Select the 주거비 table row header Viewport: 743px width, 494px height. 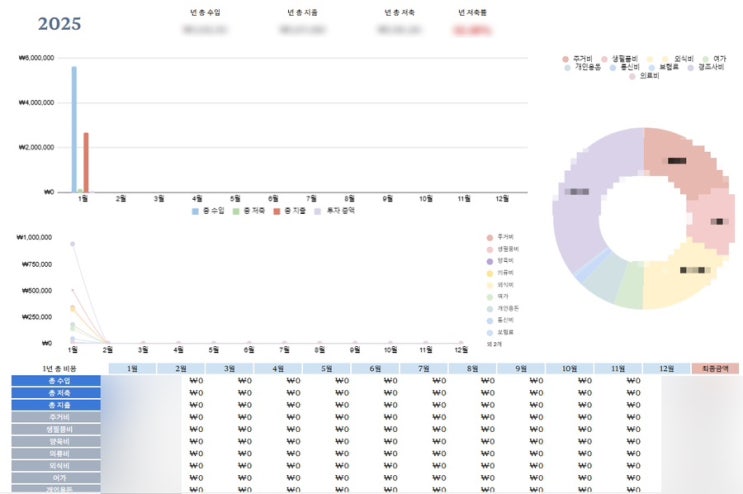click(56, 417)
